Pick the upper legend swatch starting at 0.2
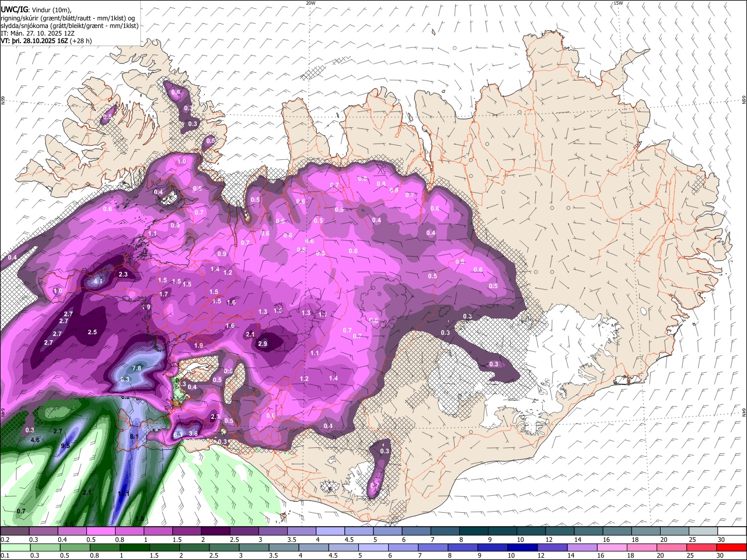Screen dimensions: 747x560 click(x=15, y=531)
